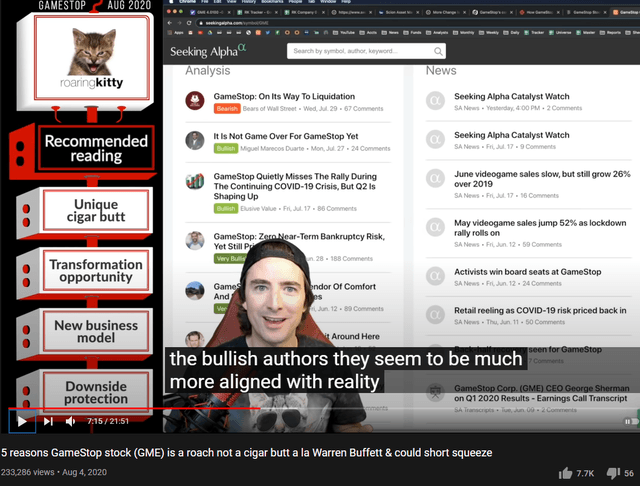Viewport: 640px width, 486px height.
Task: Dislike the video with thumbs-down icon
Action: (613, 473)
